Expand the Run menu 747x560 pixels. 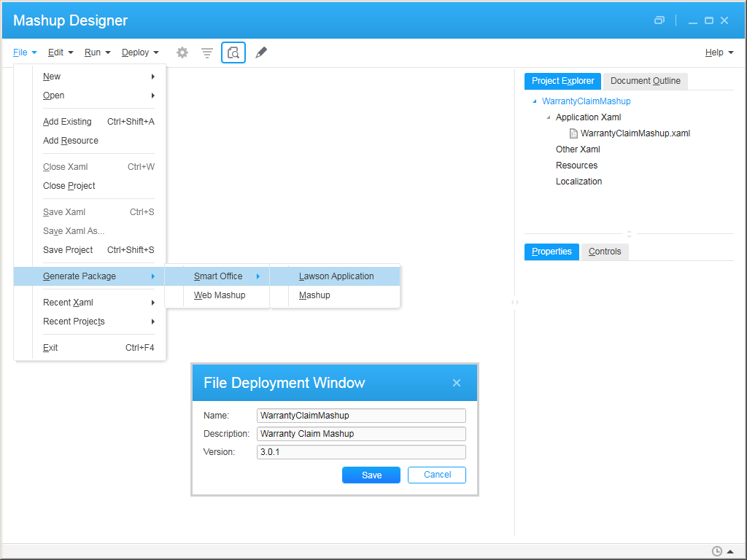point(97,52)
